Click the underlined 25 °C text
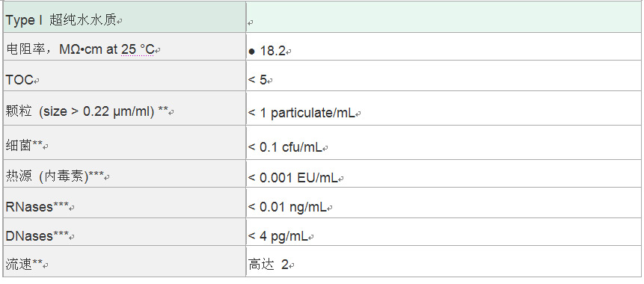Viewport: 644px width, 284px height. [x=138, y=49]
